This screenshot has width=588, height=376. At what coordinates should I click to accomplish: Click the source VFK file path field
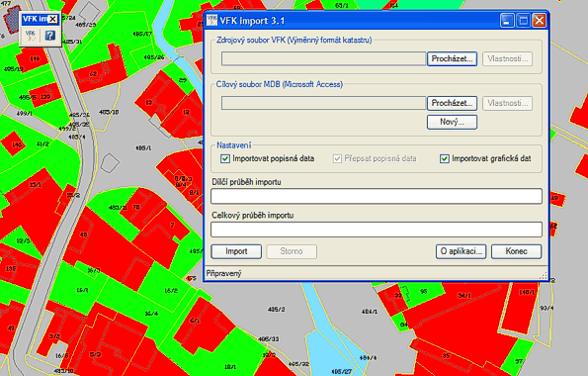pos(323,59)
